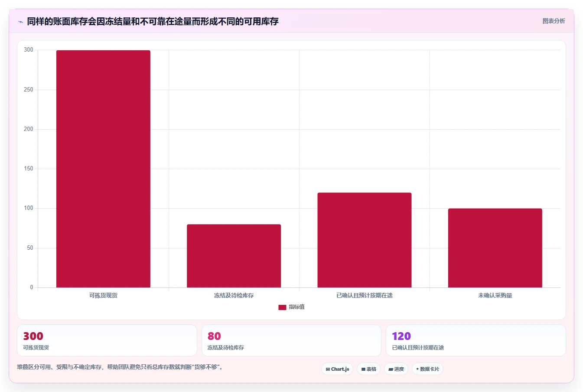Click the x-axis label 未确认采购量
This screenshot has width=583, height=392.
pyautogui.click(x=495, y=295)
